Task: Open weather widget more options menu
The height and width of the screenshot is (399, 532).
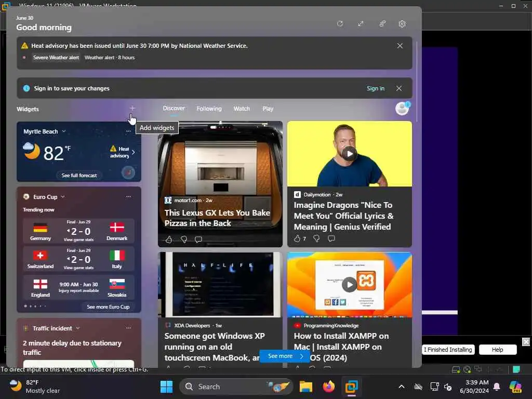Action: 128,131
